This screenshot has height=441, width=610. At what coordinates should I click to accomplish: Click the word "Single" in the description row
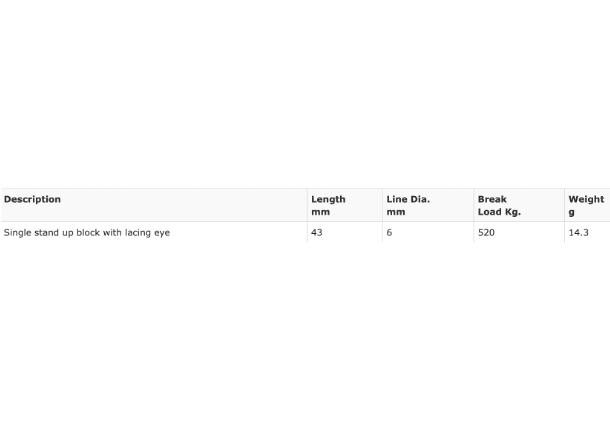pos(17,233)
